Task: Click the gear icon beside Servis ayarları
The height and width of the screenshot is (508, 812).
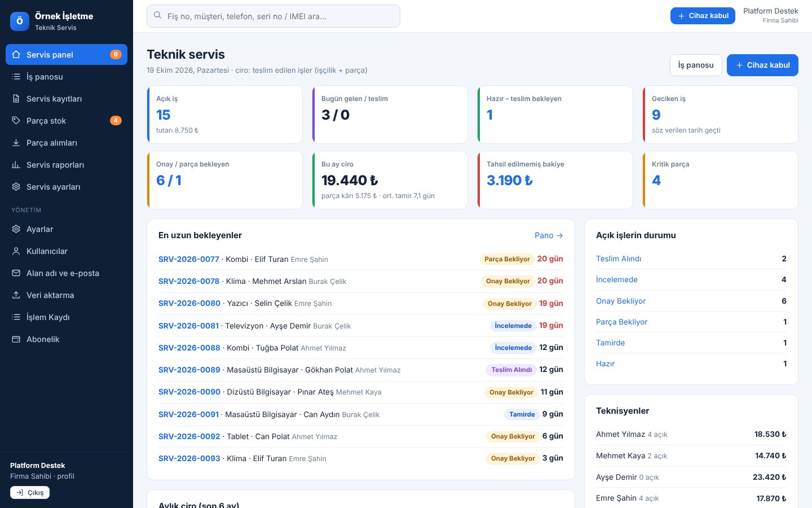Action: pos(16,187)
